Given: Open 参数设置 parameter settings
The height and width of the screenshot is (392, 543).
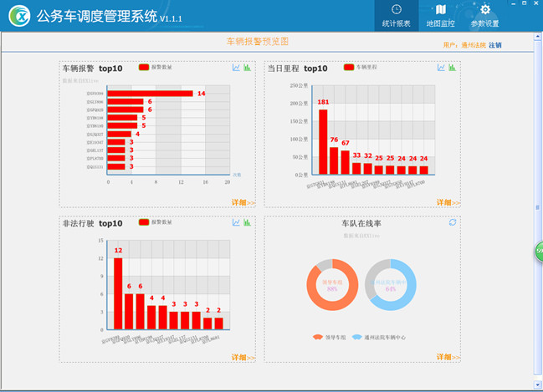Looking at the screenshot, I should tap(484, 15).
